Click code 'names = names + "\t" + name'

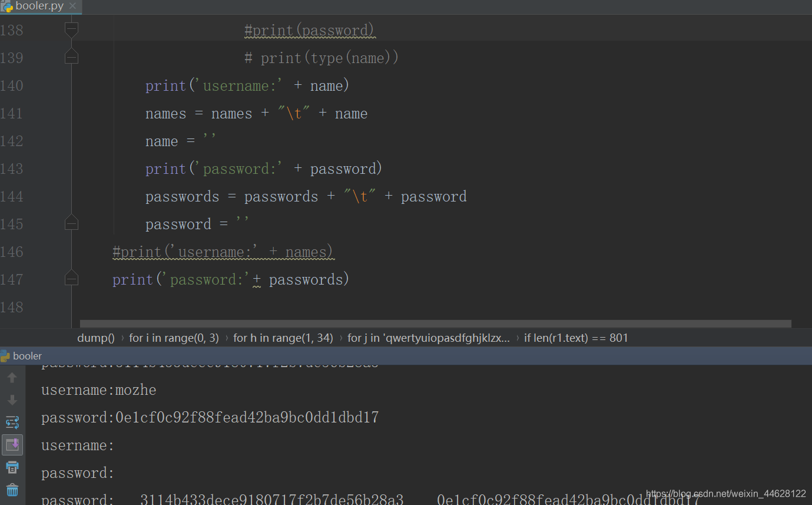pyautogui.click(x=256, y=114)
